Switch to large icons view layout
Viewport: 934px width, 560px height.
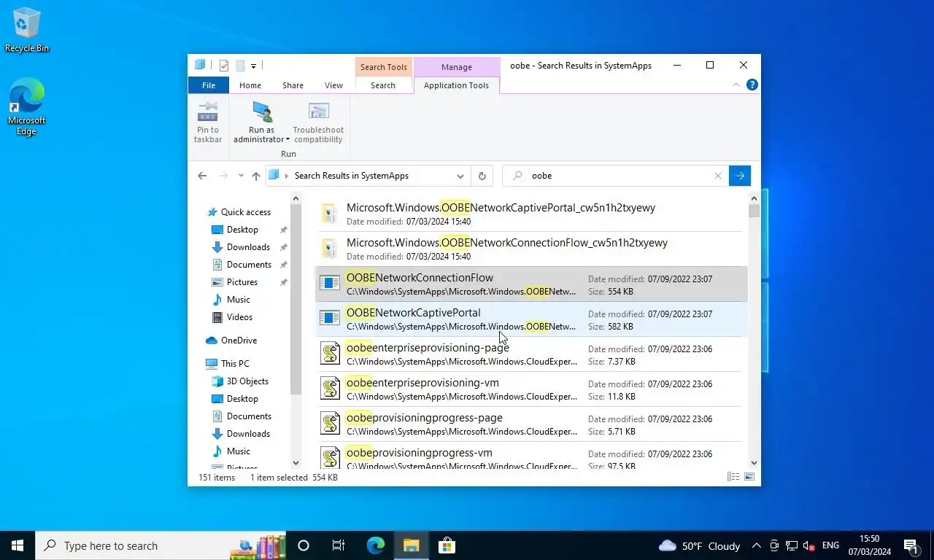749,478
